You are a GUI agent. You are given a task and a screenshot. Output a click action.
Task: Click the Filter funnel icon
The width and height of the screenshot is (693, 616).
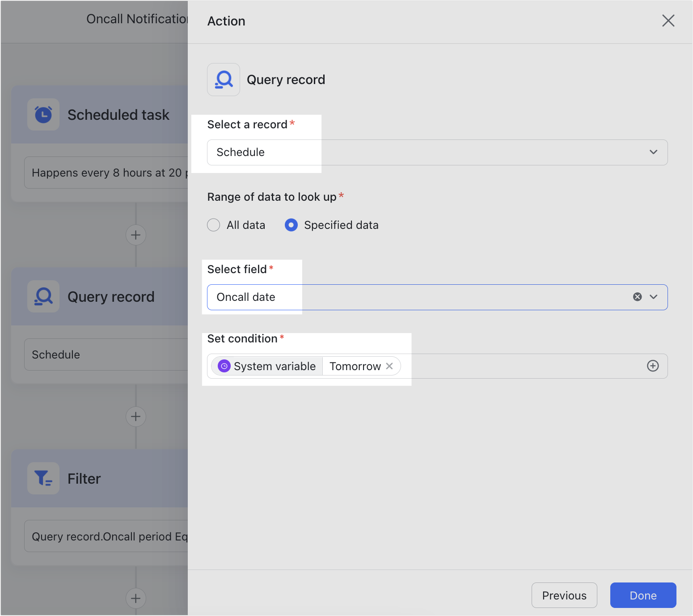43,478
